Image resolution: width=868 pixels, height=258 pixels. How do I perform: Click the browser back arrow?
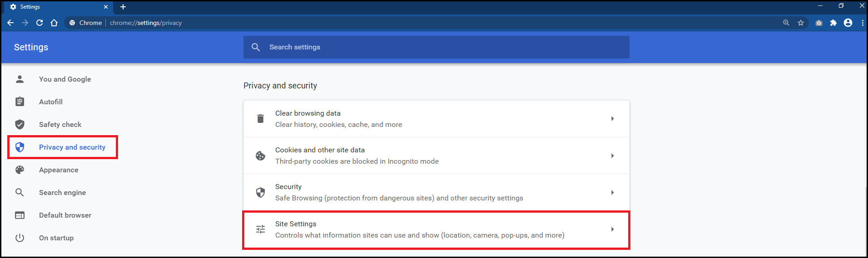tap(10, 23)
